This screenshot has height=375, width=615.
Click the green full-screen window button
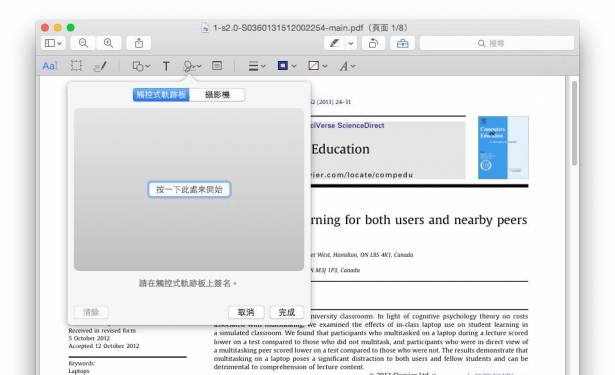pyautogui.click(x=71, y=27)
